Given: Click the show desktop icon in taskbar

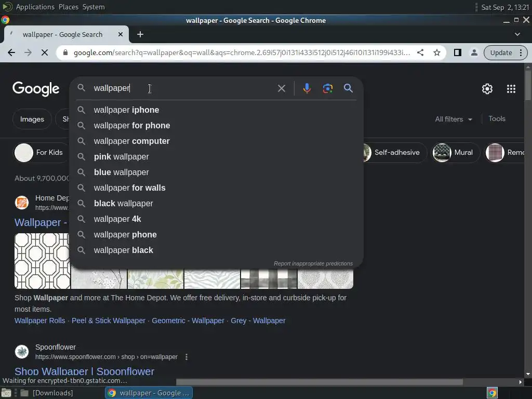Looking at the screenshot, I should [6, 393].
